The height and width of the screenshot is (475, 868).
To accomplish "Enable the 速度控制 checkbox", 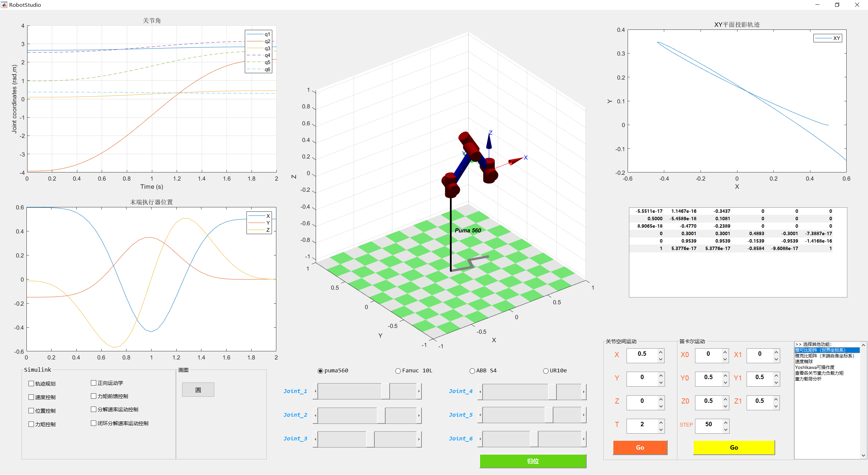I will pos(31,397).
